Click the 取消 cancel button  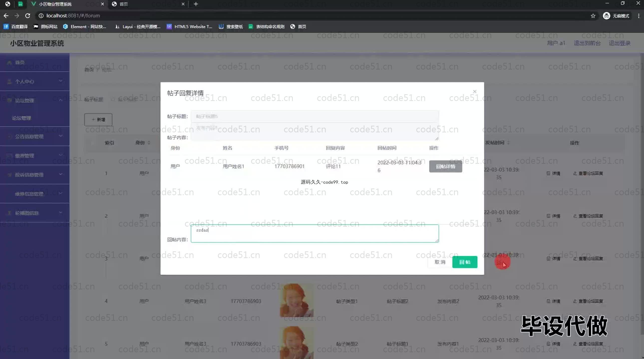coord(440,262)
